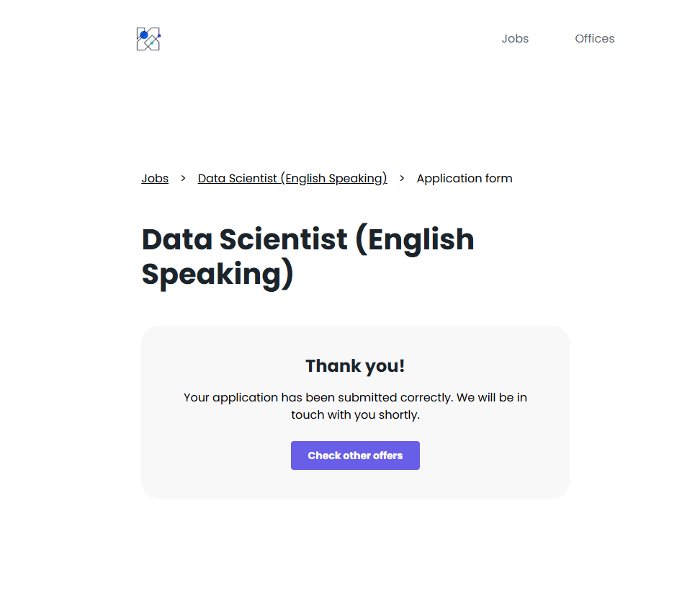This screenshot has width=700, height=591.
Task: Click the "Your application has been submitted" line
Action: click(355, 397)
